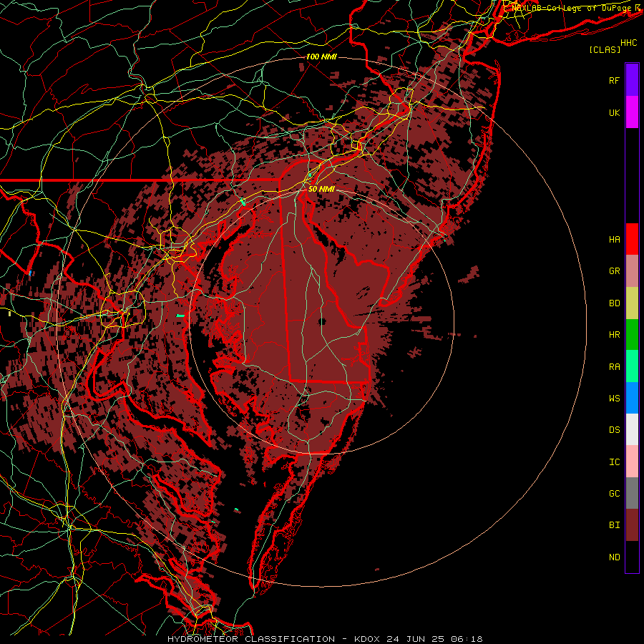
Task: Pick the HR green legend swatch
Action: tap(632, 335)
